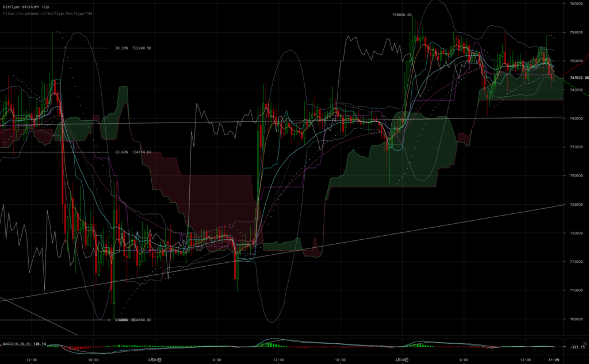Click the 740000 price axis label

pyautogui.click(x=576, y=118)
